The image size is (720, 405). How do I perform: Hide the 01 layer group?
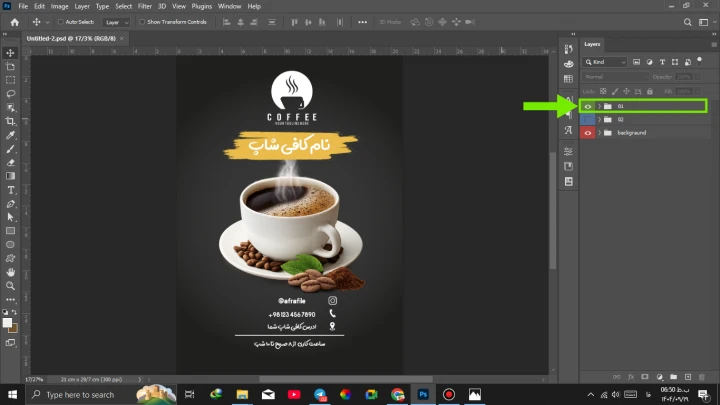pyautogui.click(x=587, y=105)
